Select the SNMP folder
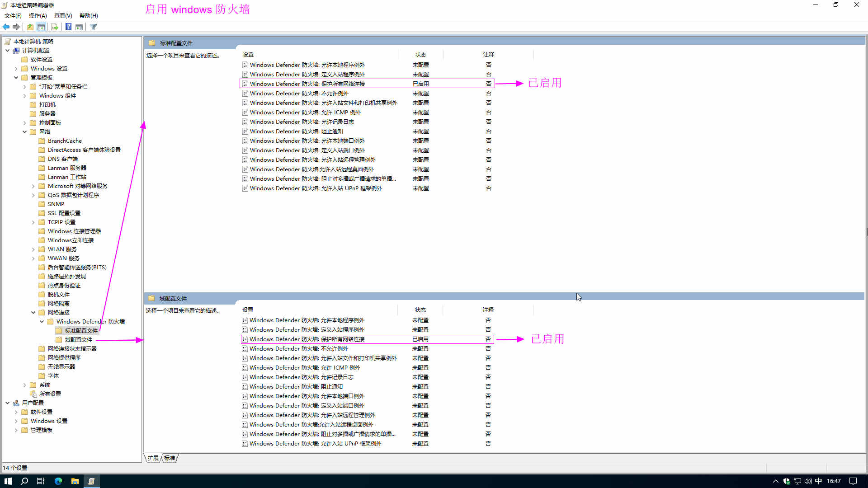The width and height of the screenshot is (868, 488). pos(56,204)
